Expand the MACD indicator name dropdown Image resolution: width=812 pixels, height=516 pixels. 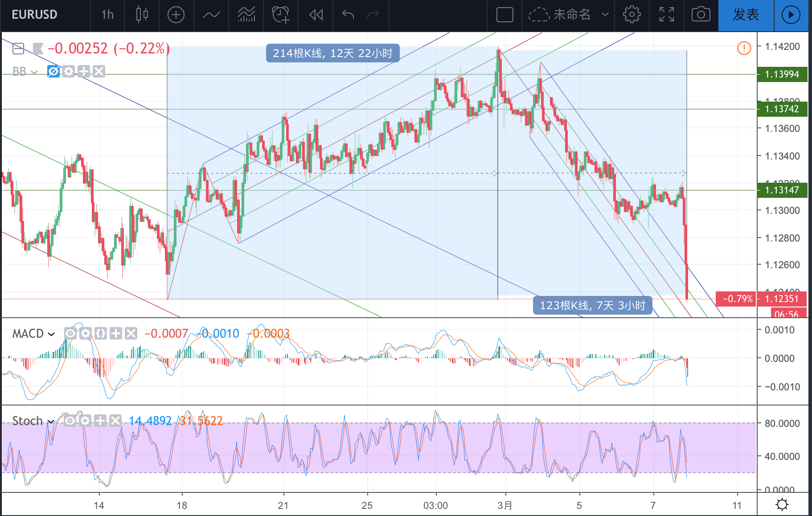tap(51, 334)
